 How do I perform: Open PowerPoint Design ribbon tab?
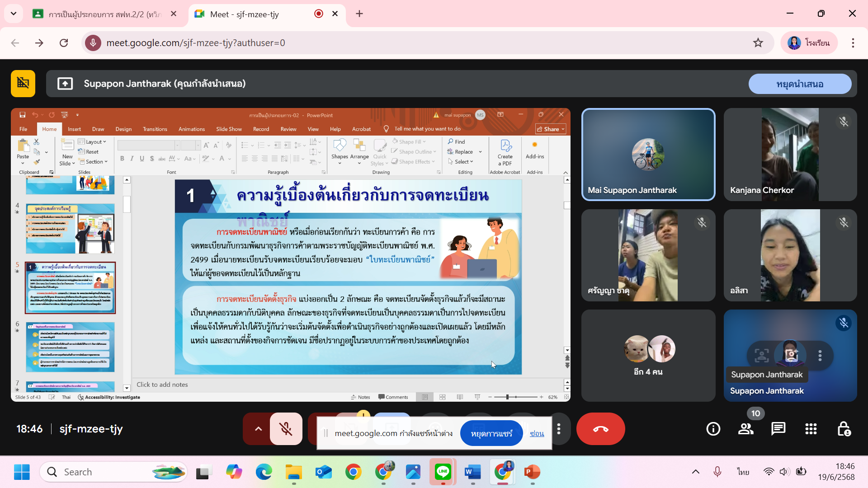123,129
